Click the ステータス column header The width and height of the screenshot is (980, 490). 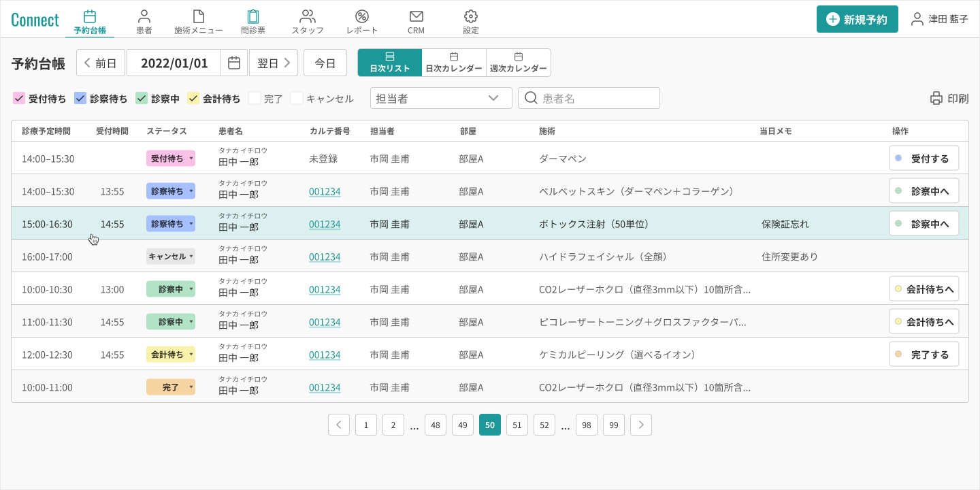point(167,131)
